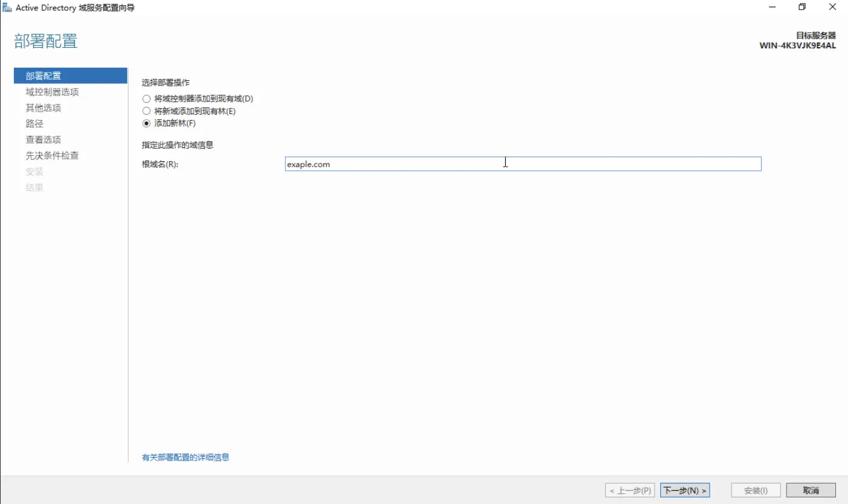The height and width of the screenshot is (504, 848).
Task: Open 有关部署配置的详细信息 link
Action: point(185,458)
